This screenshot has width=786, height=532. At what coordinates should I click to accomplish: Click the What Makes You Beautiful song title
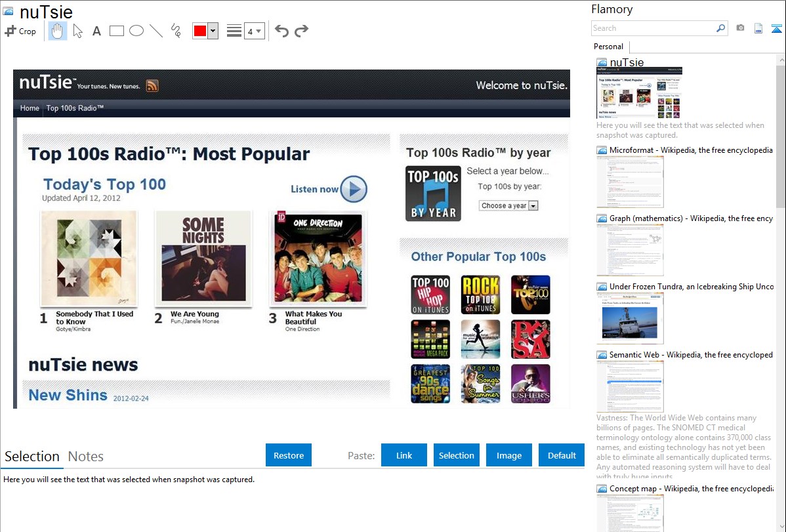click(x=314, y=318)
